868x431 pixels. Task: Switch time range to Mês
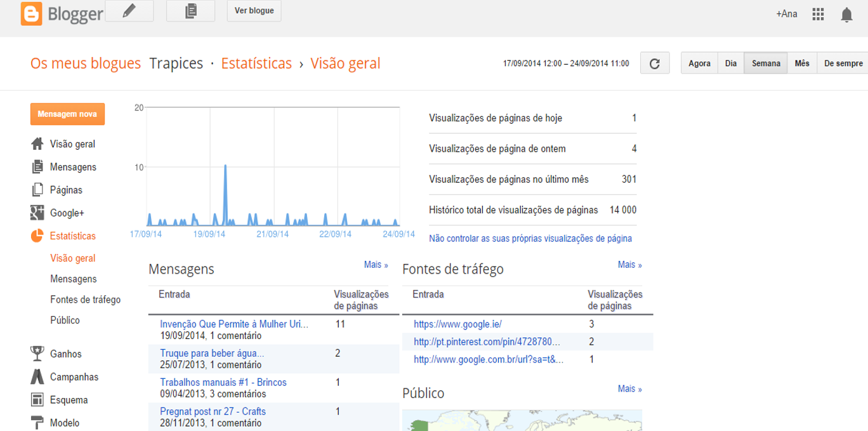[x=802, y=63]
